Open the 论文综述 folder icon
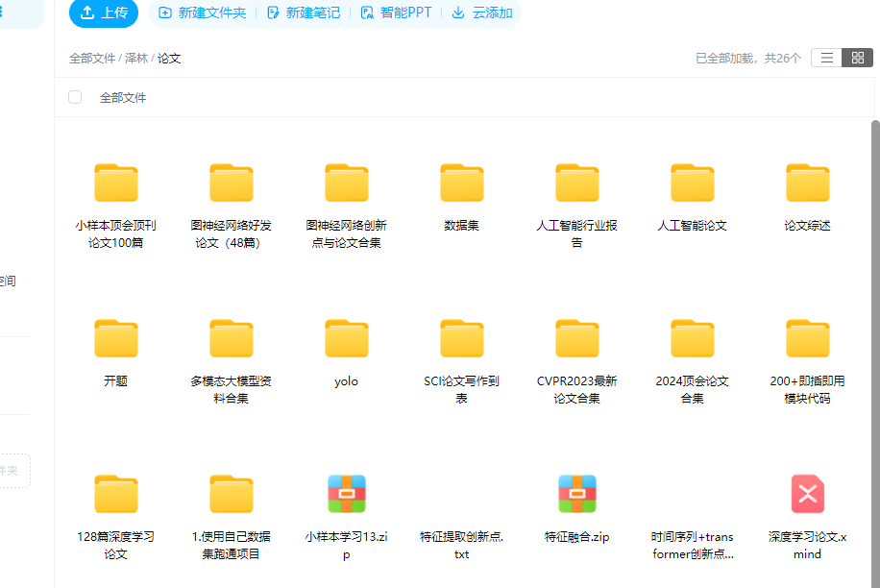 (808, 183)
